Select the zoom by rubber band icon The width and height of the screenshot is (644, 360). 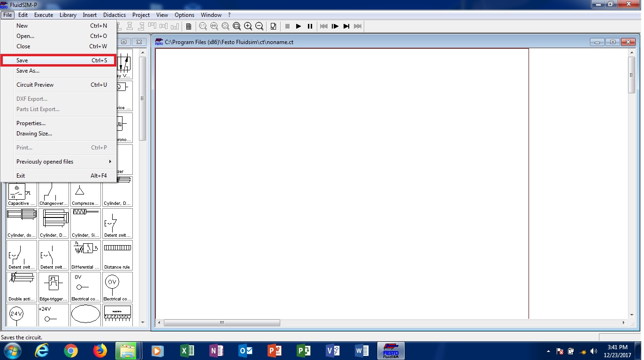pyautogui.click(x=237, y=26)
